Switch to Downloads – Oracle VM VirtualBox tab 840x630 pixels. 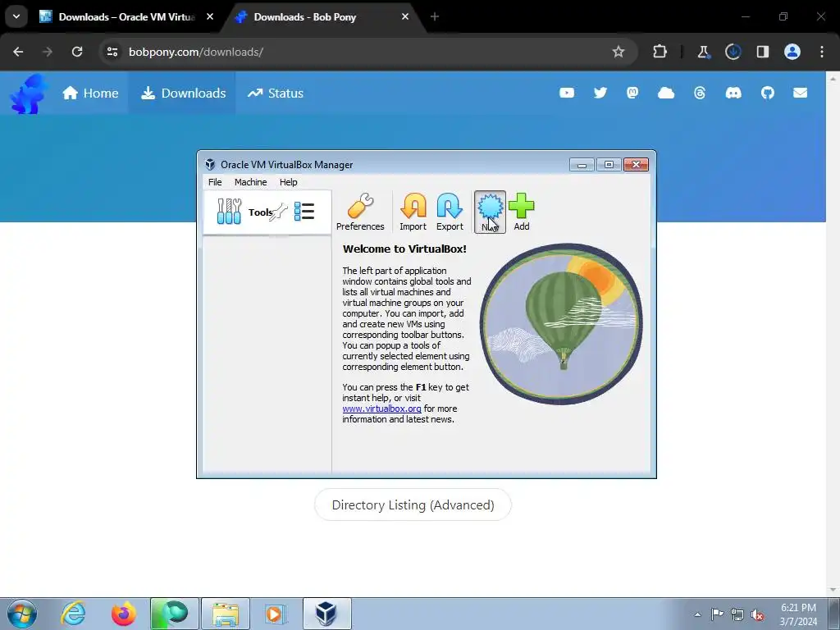[126, 17]
